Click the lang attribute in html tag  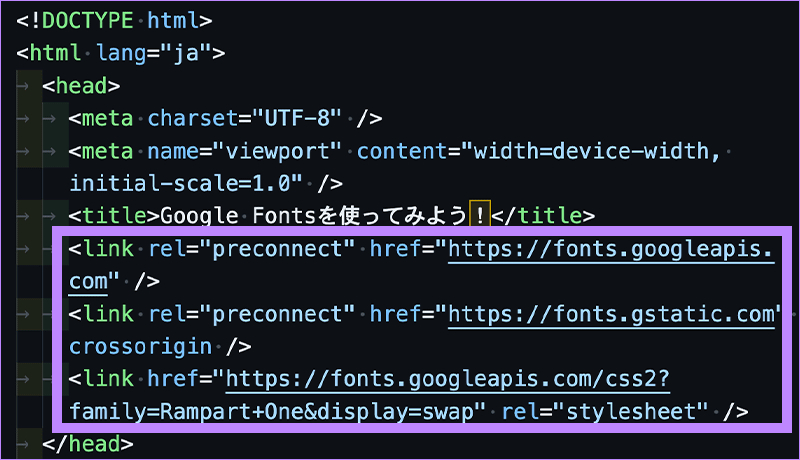pos(121,54)
